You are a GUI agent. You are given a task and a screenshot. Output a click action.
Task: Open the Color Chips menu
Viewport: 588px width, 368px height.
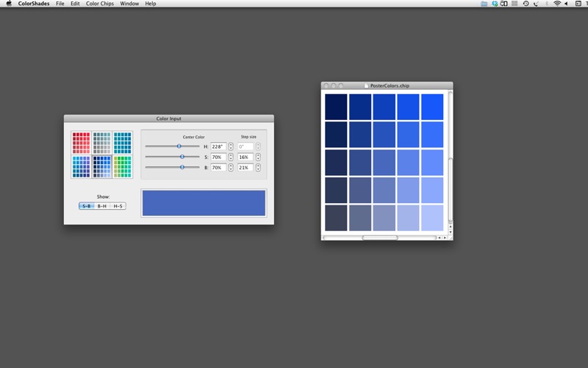(99, 4)
